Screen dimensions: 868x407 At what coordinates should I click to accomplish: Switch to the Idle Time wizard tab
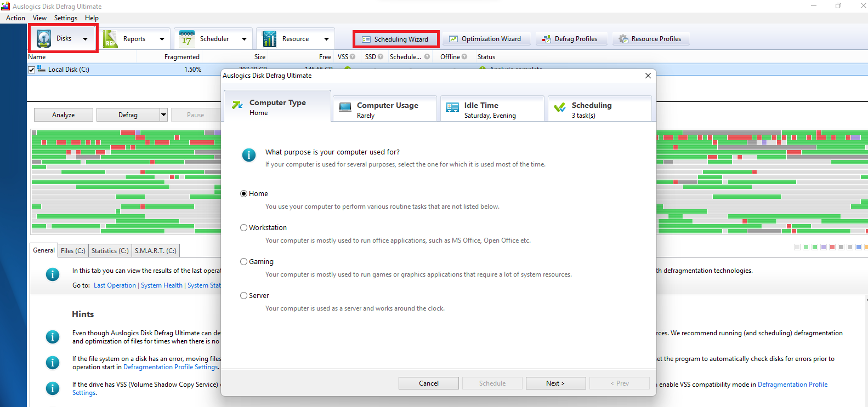491,110
